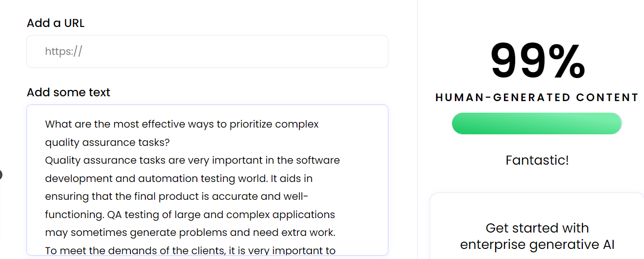644x259 pixels.
Task: Click line starting "functioning. QA testing of large"
Action: (x=190, y=214)
